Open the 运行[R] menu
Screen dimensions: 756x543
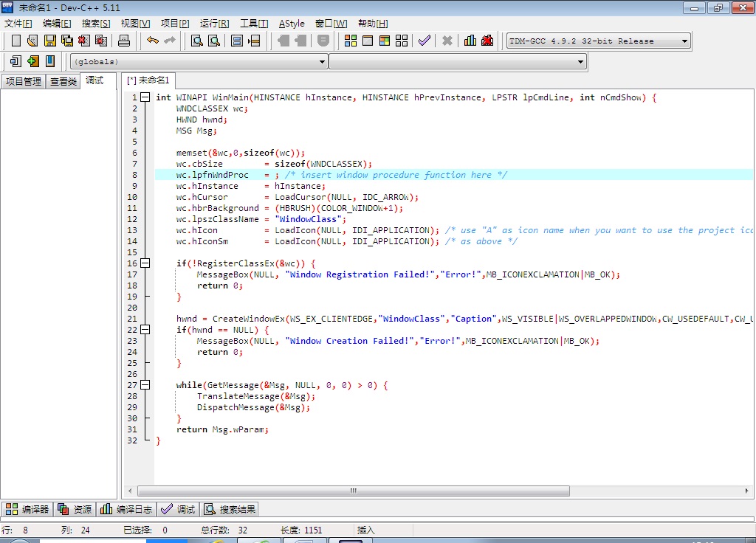[214, 24]
